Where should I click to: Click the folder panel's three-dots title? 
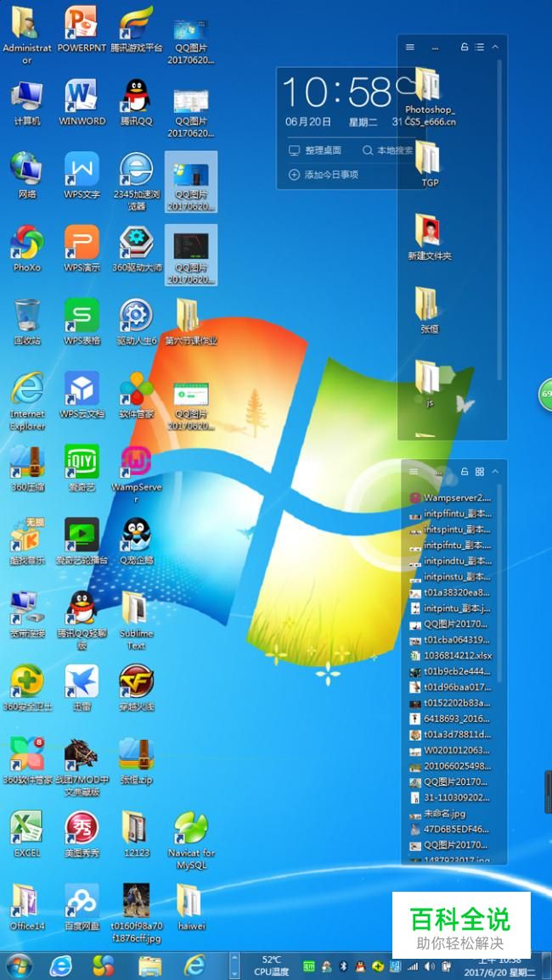pos(435,48)
